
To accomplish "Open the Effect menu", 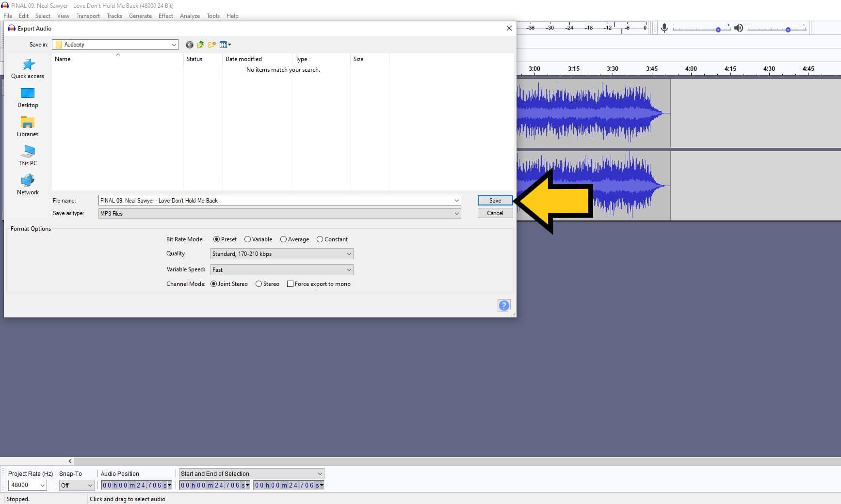I will [x=165, y=16].
